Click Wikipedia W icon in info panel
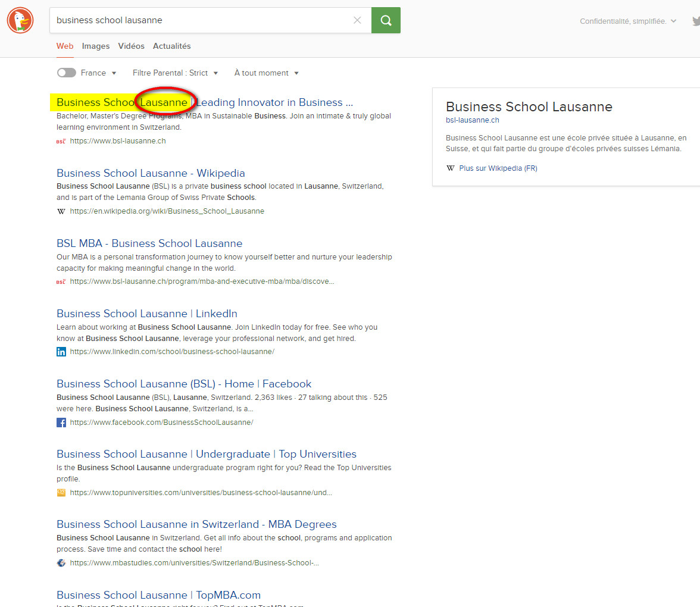 tap(451, 168)
